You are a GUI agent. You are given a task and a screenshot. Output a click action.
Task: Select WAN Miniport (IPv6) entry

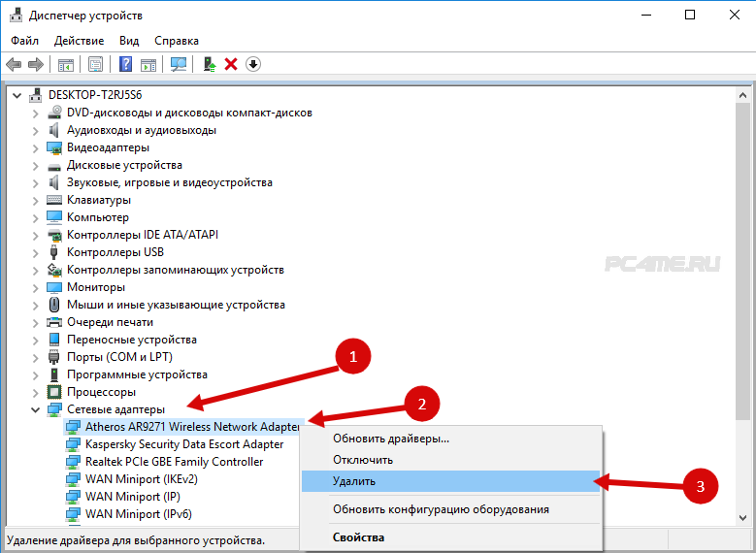coord(139,514)
